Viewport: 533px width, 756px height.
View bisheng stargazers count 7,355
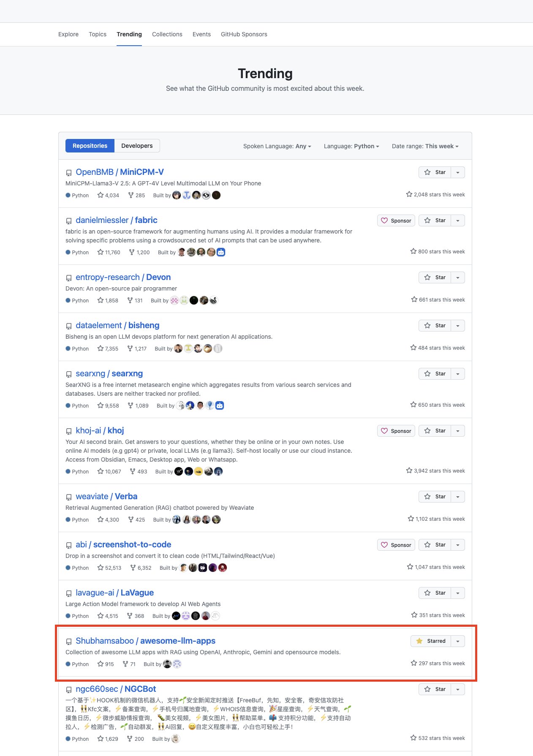coord(108,348)
